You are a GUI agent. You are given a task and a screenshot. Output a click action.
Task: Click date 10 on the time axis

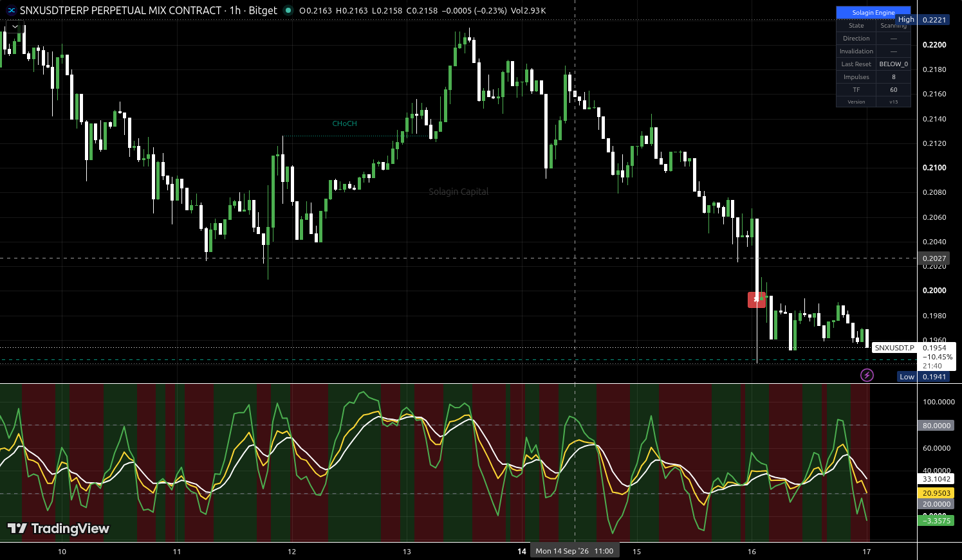click(62, 552)
